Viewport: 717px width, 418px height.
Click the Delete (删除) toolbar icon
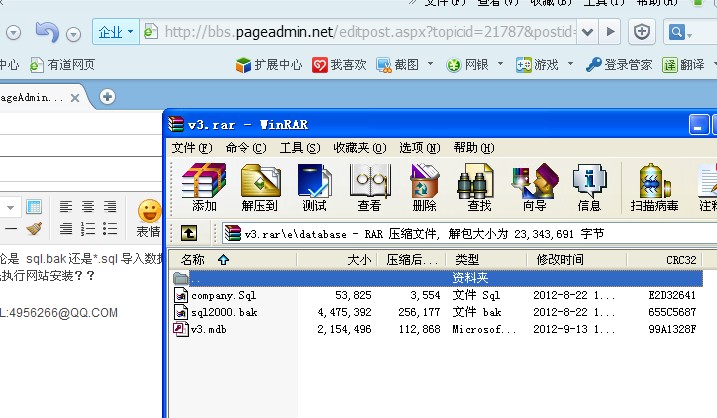pos(424,187)
